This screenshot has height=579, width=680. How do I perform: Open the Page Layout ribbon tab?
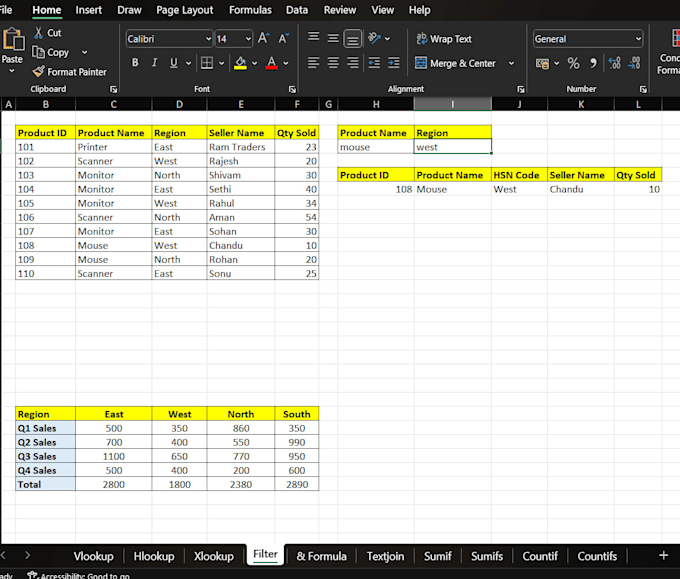185,10
